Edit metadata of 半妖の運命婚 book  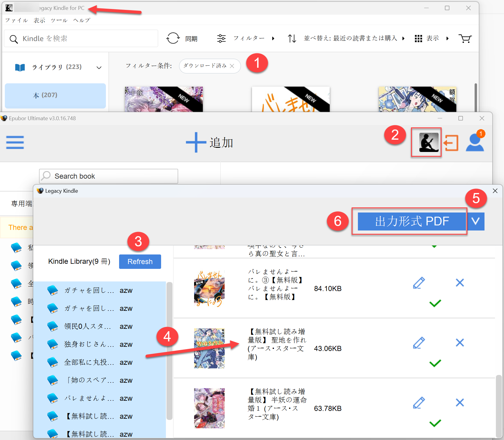419,403
